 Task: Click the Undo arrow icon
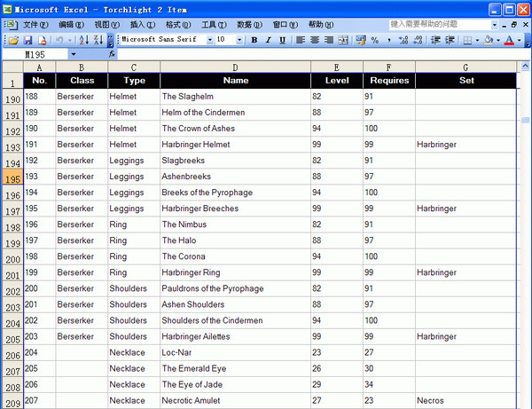tap(59, 41)
